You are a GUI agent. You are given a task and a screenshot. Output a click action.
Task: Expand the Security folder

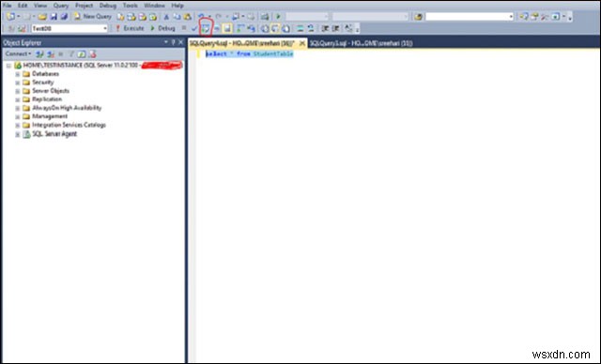pos(17,83)
